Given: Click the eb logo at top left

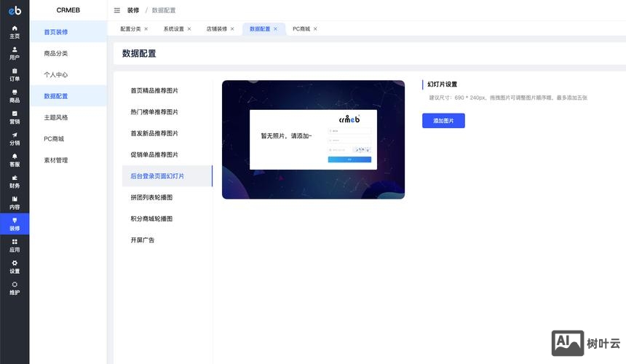Looking at the screenshot, I should pos(15,10).
